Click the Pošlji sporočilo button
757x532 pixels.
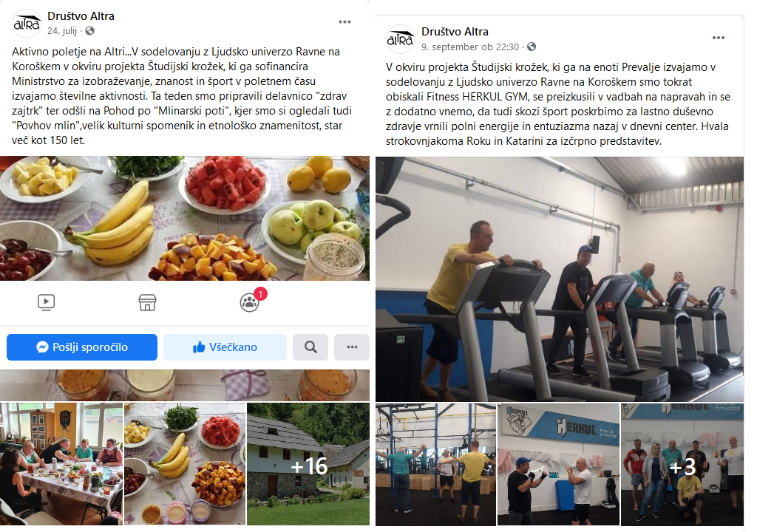pyautogui.click(x=82, y=347)
